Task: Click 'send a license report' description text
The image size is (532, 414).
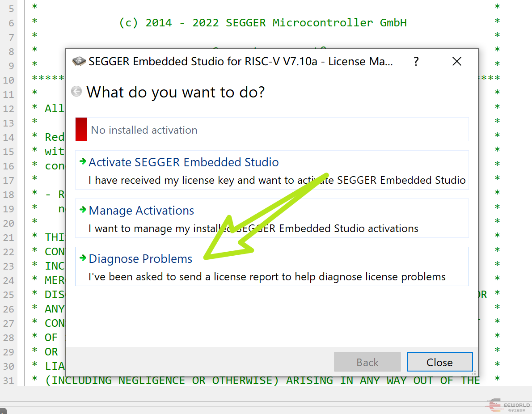Action: pos(267,277)
